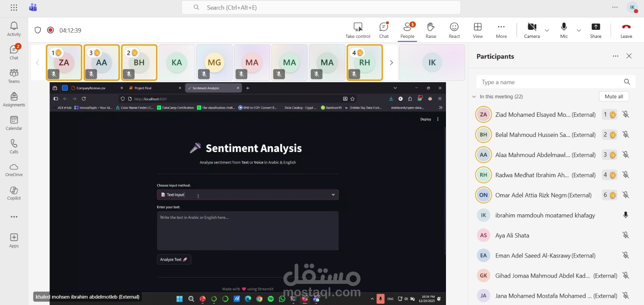Viewport: 644px width, 305px height.
Task: Open Apps in the sidebar
Action: (x=14, y=241)
